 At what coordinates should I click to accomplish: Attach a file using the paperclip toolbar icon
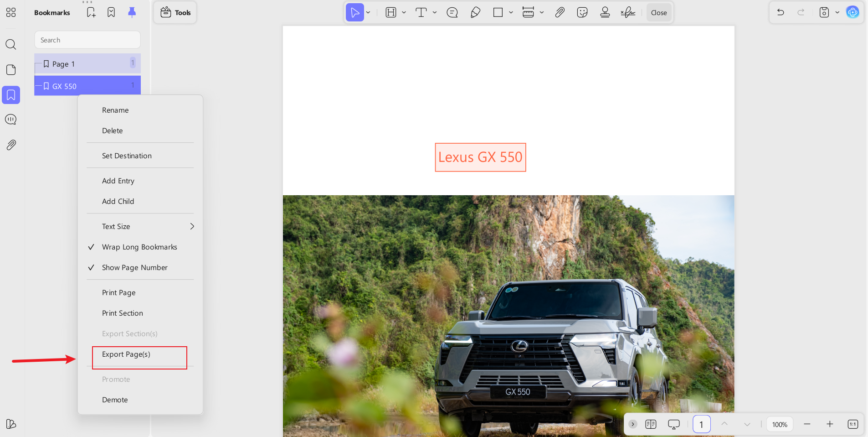559,12
